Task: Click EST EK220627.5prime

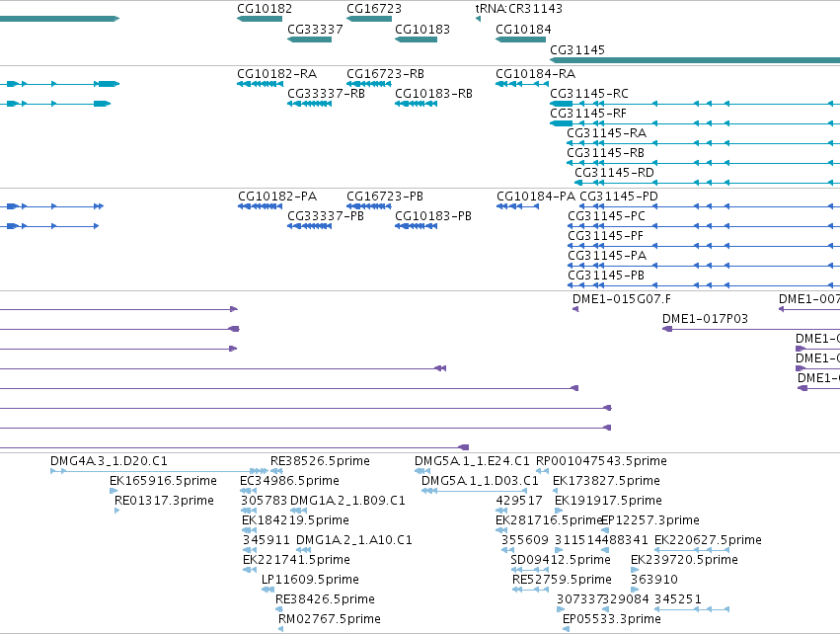Action: (708, 540)
